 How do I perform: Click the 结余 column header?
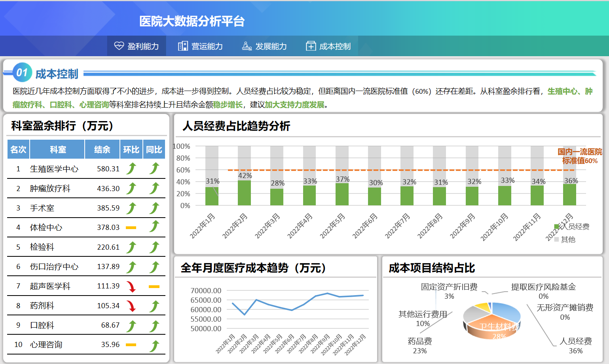click(x=102, y=150)
